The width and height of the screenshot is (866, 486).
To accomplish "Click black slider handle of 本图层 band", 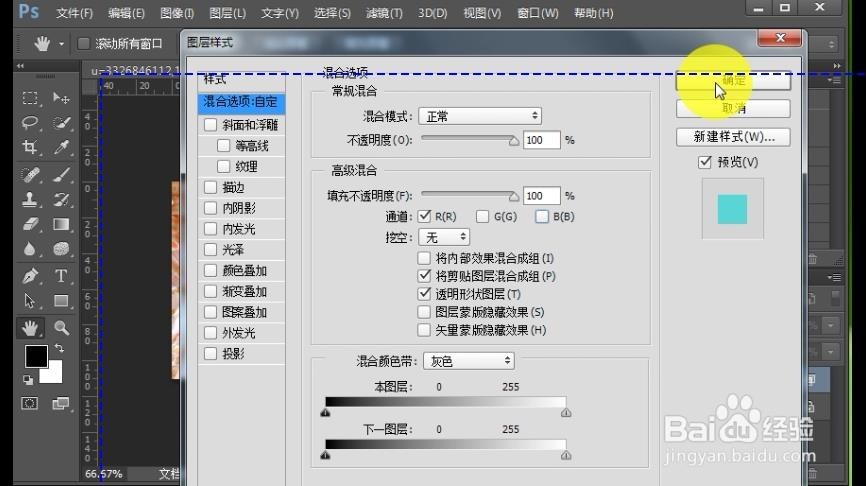I will click(x=325, y=413).
